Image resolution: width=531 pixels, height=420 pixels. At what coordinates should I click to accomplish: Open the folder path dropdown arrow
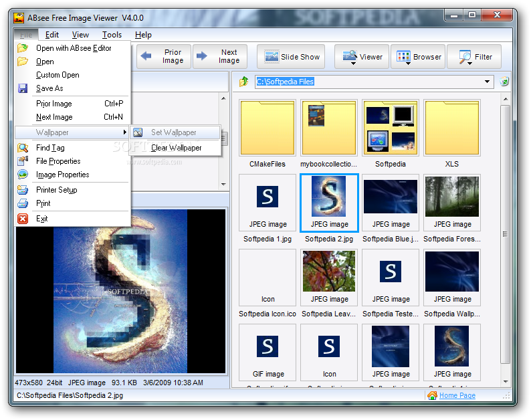(x=487, y=82)
